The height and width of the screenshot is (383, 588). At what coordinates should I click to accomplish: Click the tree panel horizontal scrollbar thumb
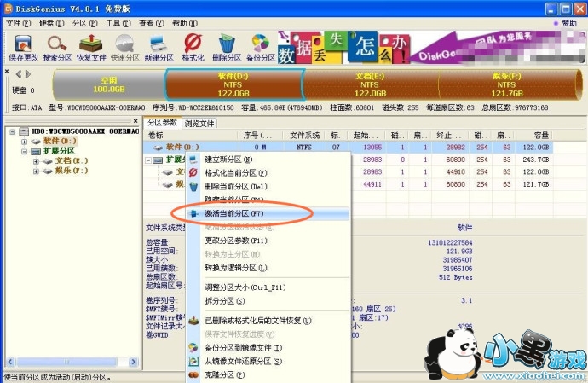tap(66, 362)
